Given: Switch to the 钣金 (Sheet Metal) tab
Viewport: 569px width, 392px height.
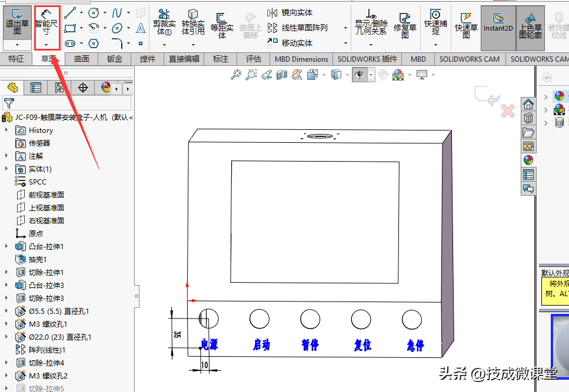Looking at the screenshot, I should (115, 59).
